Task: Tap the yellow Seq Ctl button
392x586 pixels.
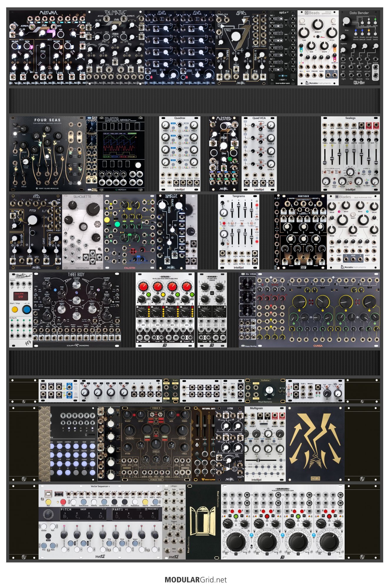Action: pyautogui.click(x=145, y=502)
